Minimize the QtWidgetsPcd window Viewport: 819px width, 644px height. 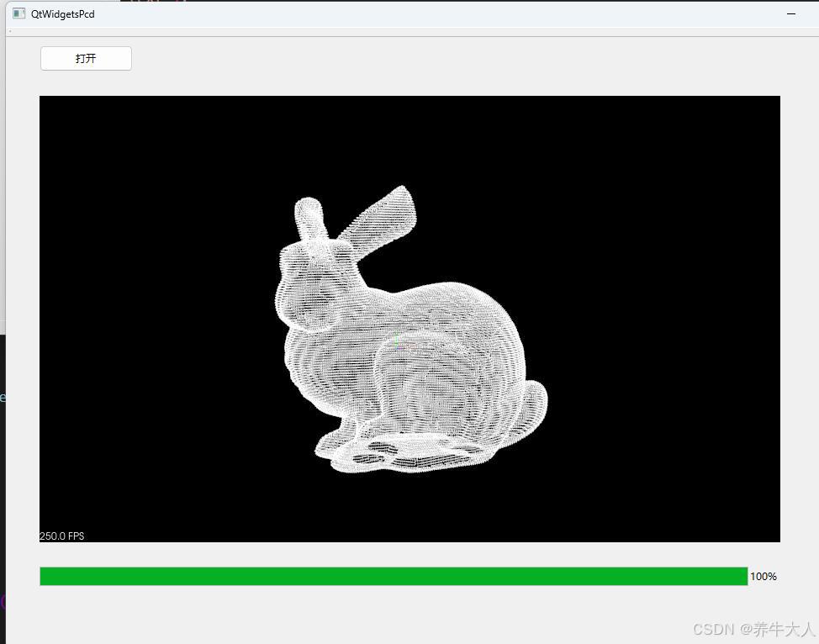click(790, 14)
